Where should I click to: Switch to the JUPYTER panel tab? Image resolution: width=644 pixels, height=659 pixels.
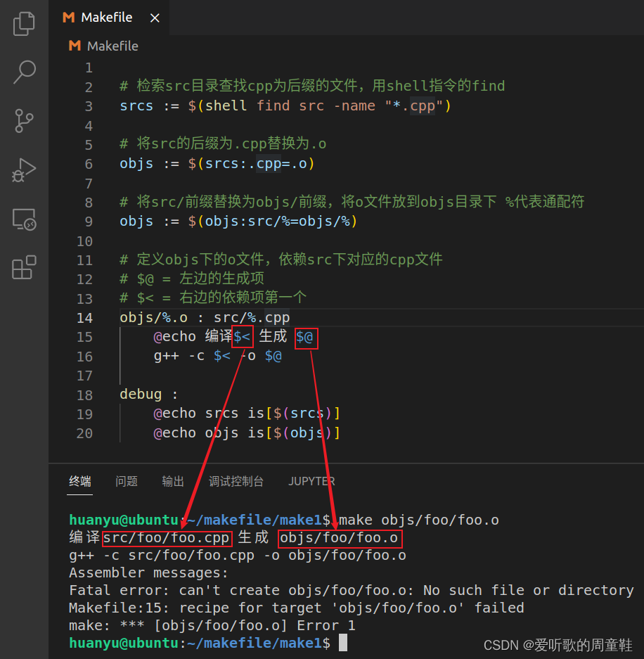[x=311, y=481]
